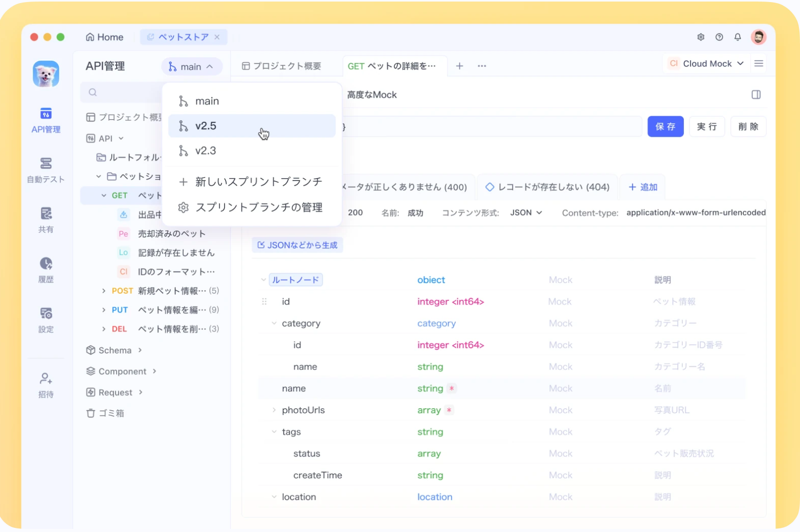This screenshot has height=532, width=800.
Task: Open the 設定 (settings) sidebar icon
Action: [x=46, y=317]
